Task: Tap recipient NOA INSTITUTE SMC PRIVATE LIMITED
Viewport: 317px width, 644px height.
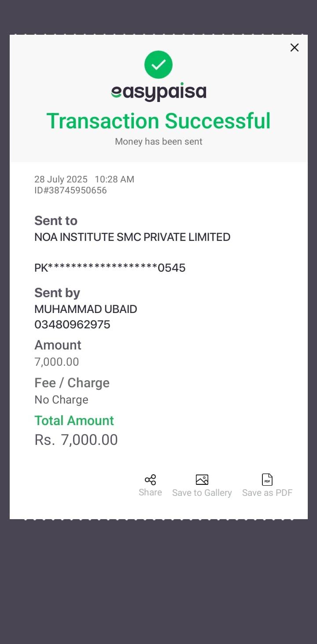Action: tap(132, 237)
